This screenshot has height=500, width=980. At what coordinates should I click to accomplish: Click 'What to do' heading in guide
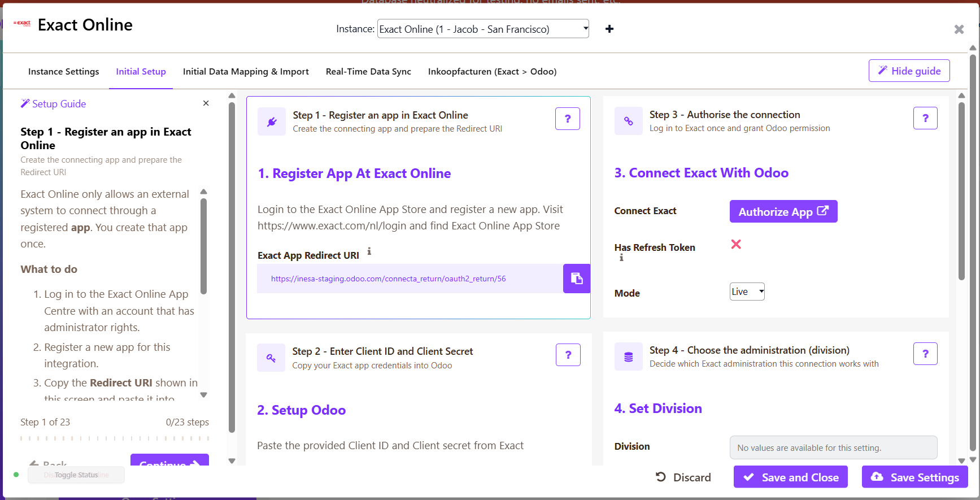[49, 269]
